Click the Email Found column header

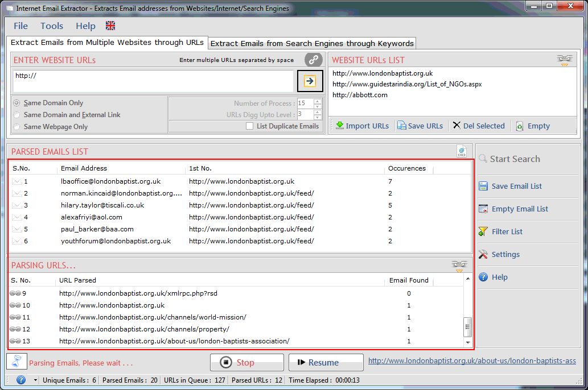[x=409, y=280]
